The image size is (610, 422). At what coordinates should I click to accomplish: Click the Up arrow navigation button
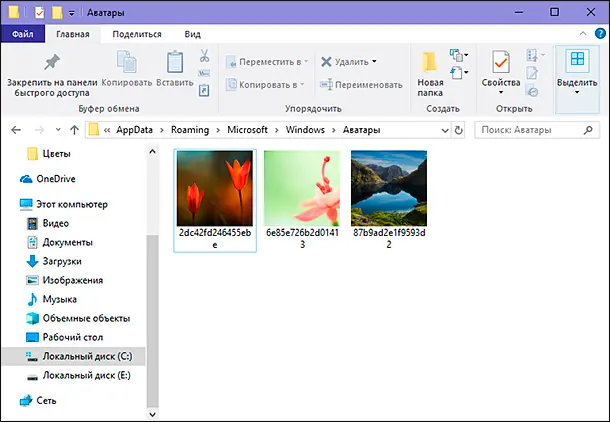(73, 130)
